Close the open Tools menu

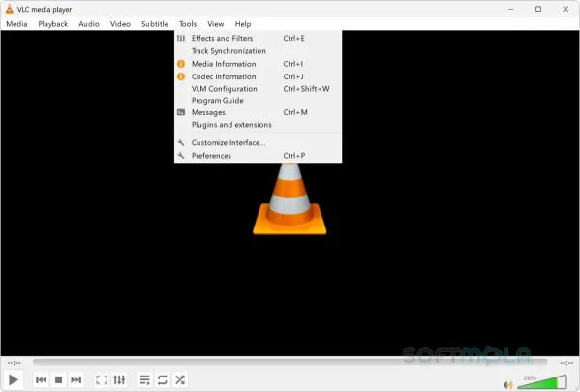tap(188, 24)
